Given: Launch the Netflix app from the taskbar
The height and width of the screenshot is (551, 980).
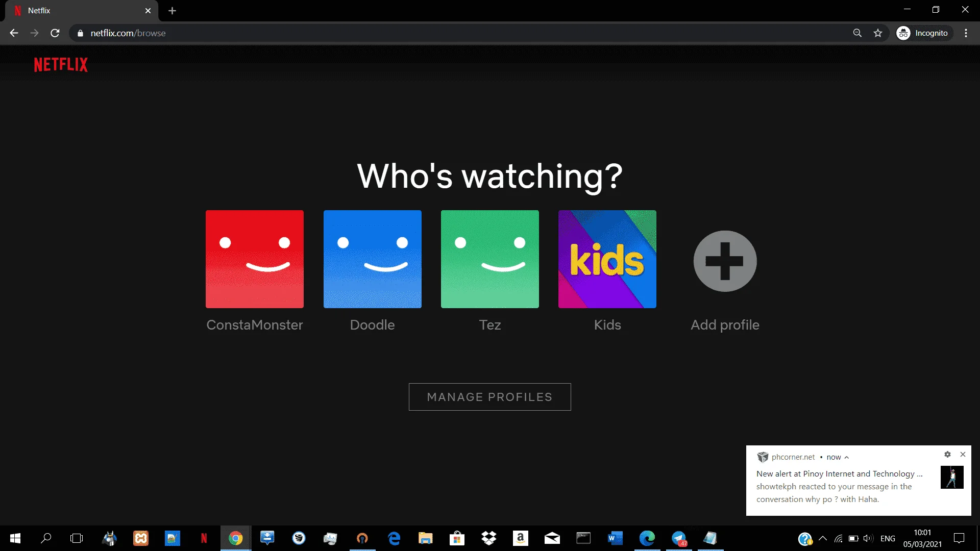Looking at the screenshot, I should tap(204, 538).
